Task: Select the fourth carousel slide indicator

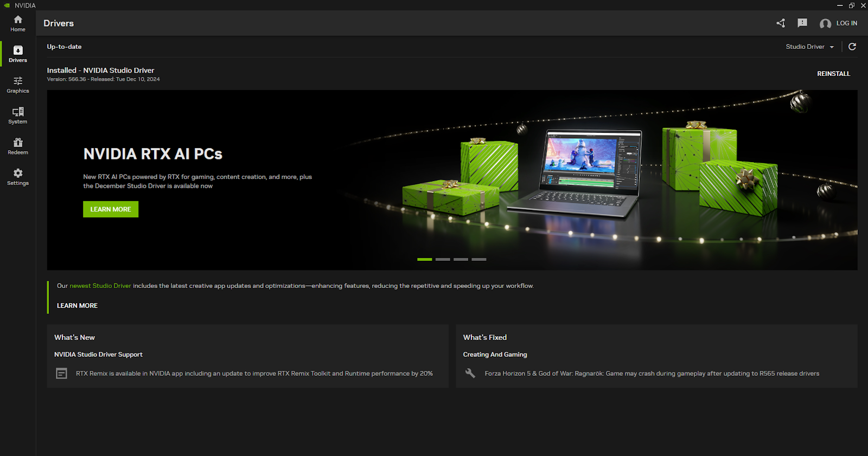Action: pos(479,259)
